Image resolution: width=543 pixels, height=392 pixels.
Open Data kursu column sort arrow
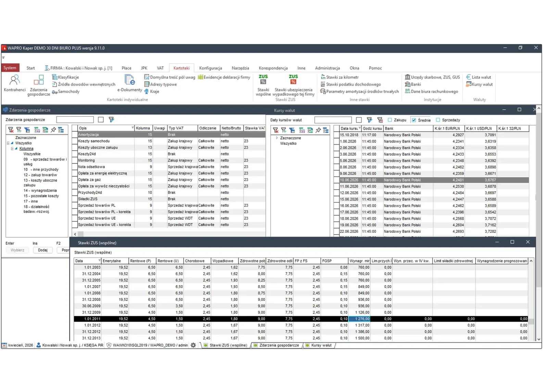pyautogui.click(x=359, y=128)
